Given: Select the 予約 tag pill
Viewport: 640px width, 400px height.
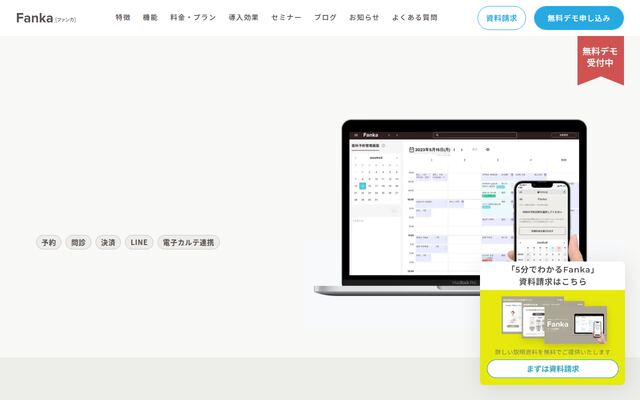Looking at the screenshot, I should coord(49,242).
